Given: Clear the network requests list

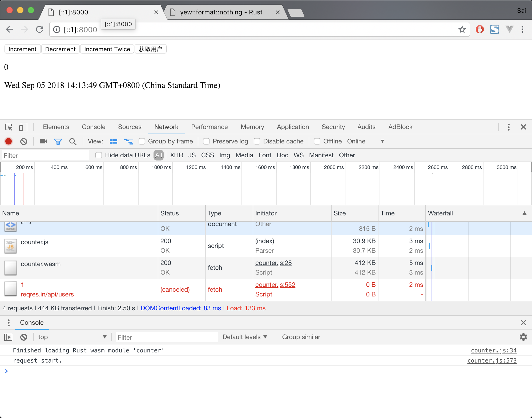Looking at the screenshot, I should [23, 141].
